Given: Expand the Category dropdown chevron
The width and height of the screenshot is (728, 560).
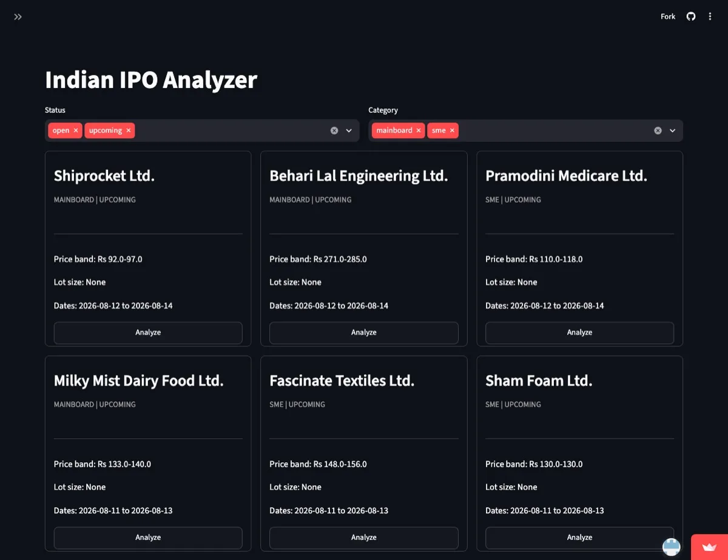Looking at the screenshot, I should (x=672, y=130).
